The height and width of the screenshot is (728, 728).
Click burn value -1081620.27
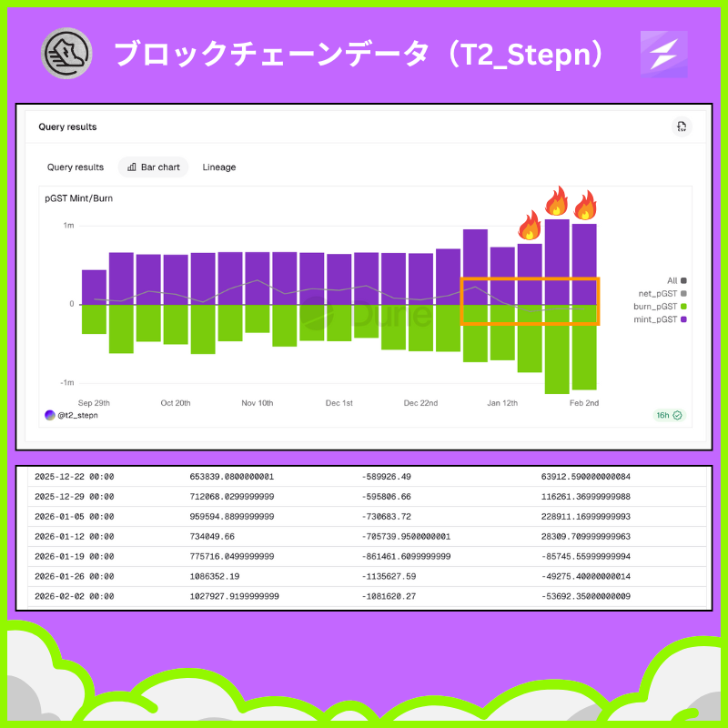tap(389, 597)
